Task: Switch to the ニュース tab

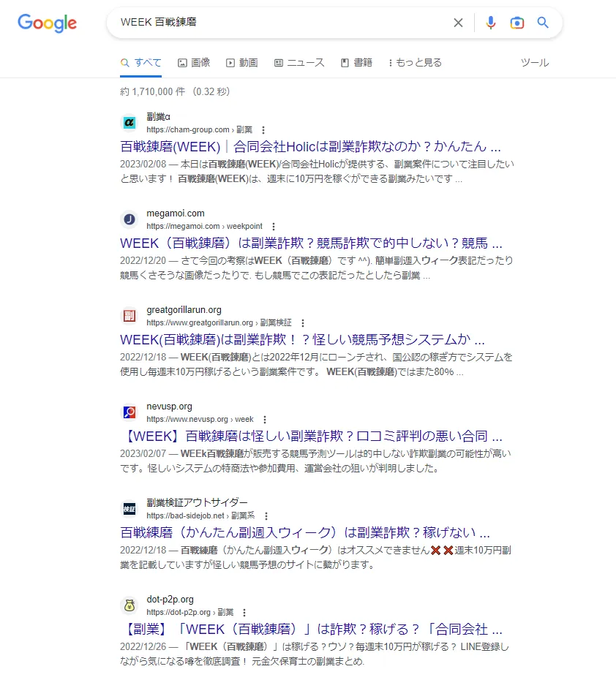Action: click(299, 63)
